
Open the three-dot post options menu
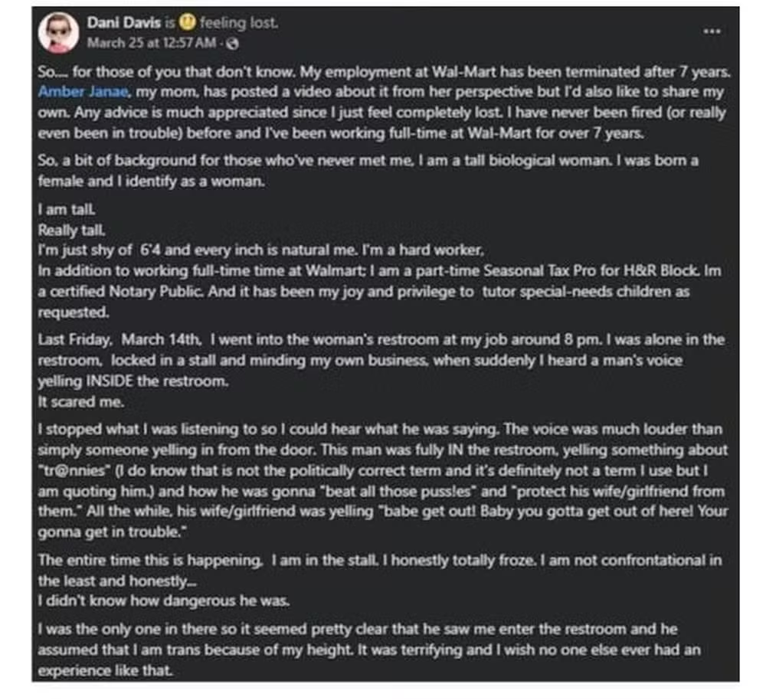(712, 31)
